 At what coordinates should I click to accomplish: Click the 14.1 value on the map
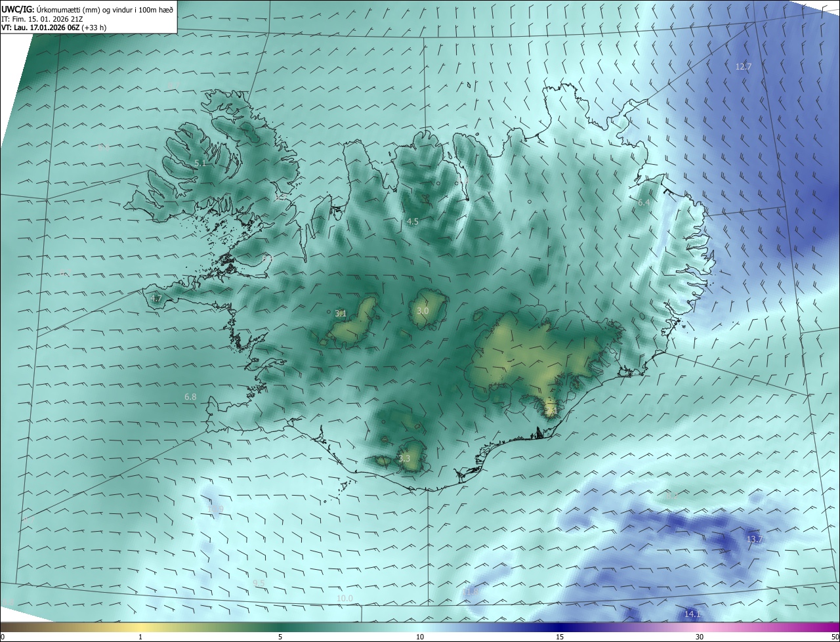coord(693,614)
